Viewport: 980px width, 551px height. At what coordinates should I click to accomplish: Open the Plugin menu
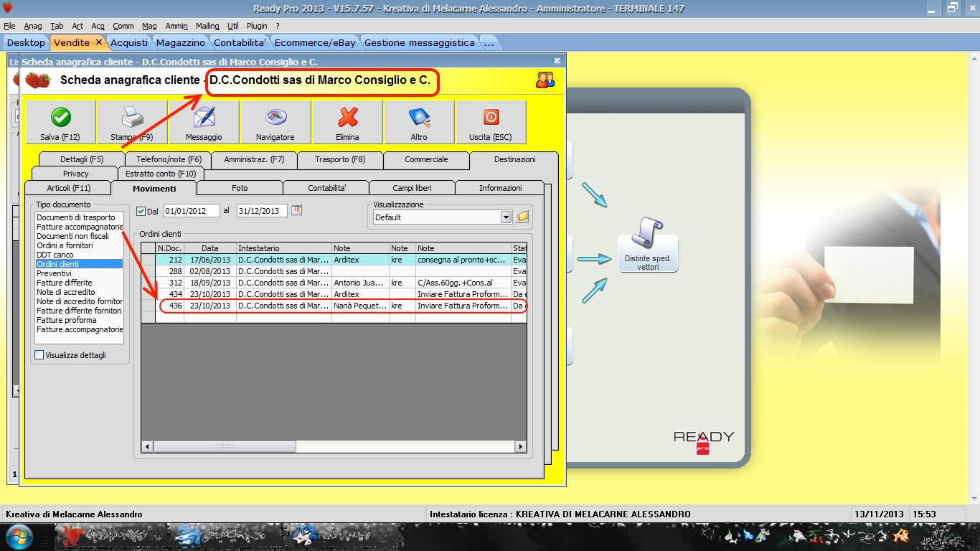(x=257, y=26)
